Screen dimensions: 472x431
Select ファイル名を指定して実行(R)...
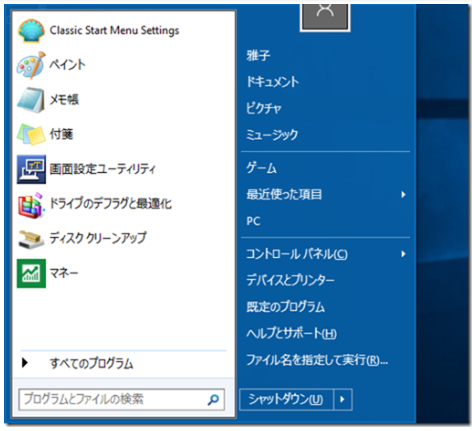tap(317, 360)
